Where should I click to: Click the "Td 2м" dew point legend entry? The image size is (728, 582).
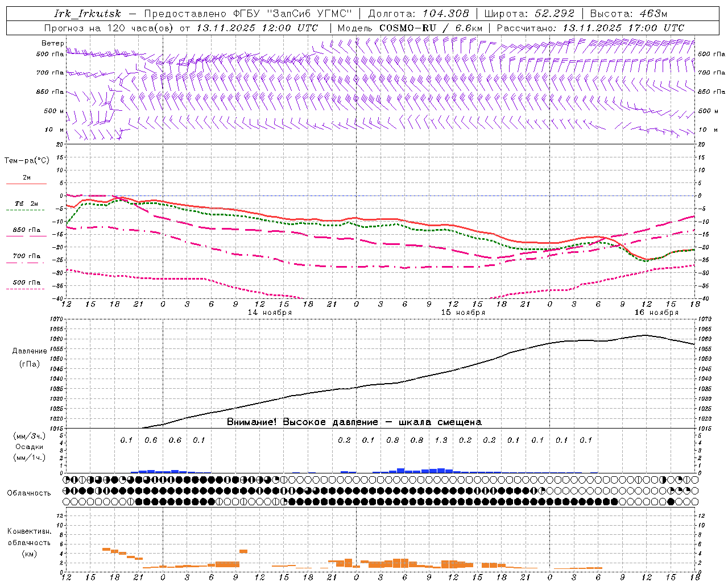coord(26,203)
